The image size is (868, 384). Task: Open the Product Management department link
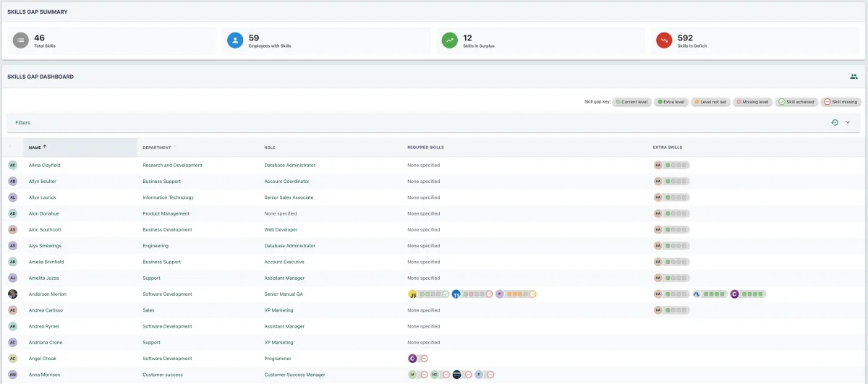click(166, 213)
